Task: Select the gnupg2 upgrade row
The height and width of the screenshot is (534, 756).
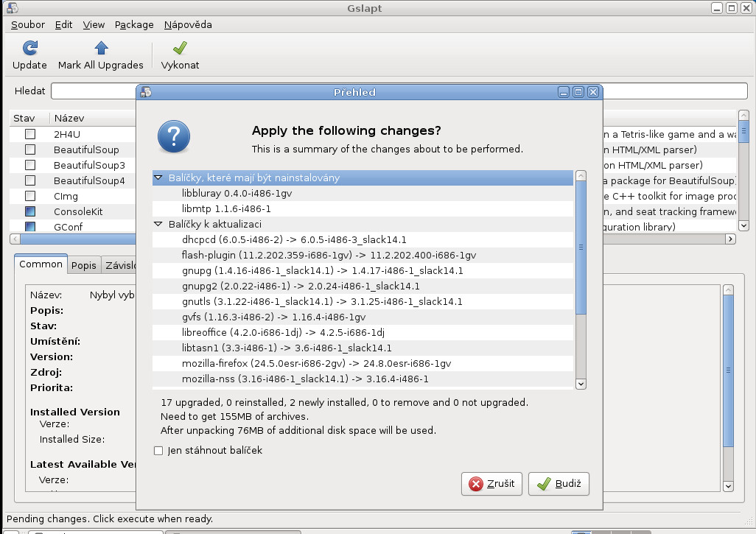Action: point(363,286)
